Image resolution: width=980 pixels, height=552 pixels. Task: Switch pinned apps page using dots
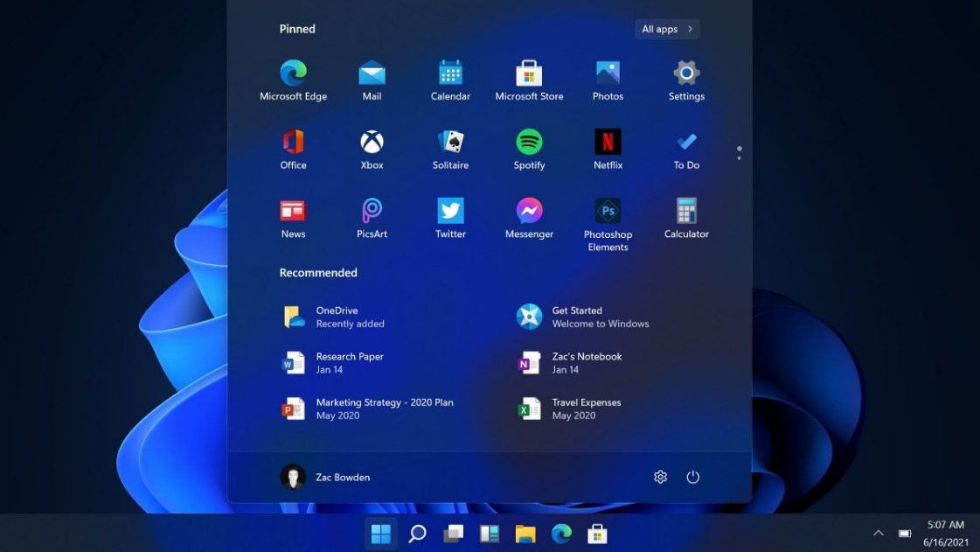pyautogui.click(x=739, y=153)
